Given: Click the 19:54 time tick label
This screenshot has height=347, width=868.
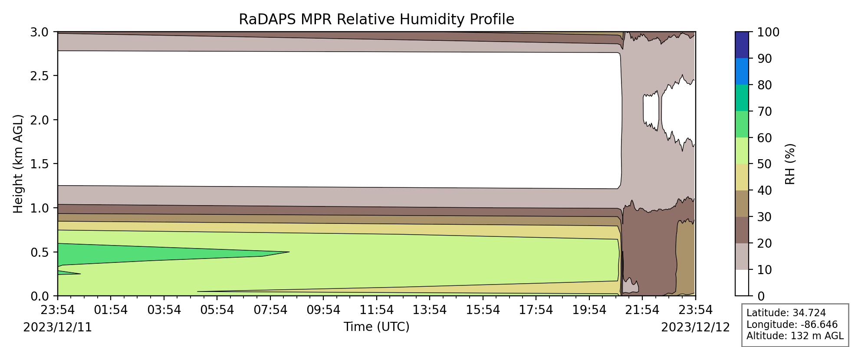Looking at the screenshot, I should 589,310.
